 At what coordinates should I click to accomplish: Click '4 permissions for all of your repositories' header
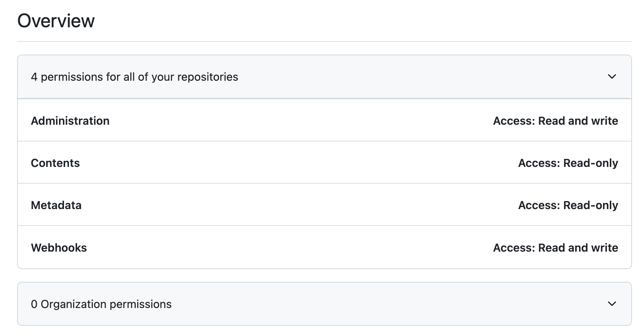[324, 77]
